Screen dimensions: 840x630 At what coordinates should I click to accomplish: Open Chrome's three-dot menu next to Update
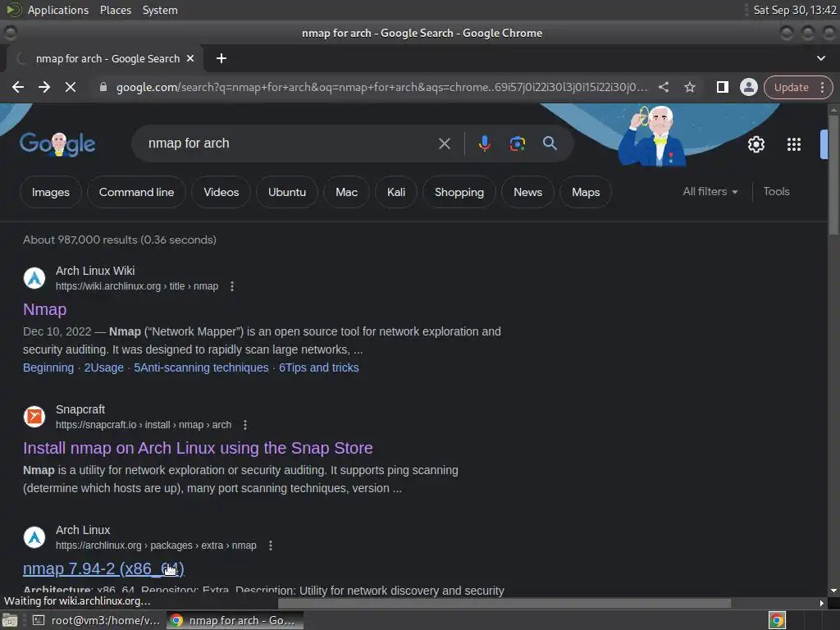point(822,87)
